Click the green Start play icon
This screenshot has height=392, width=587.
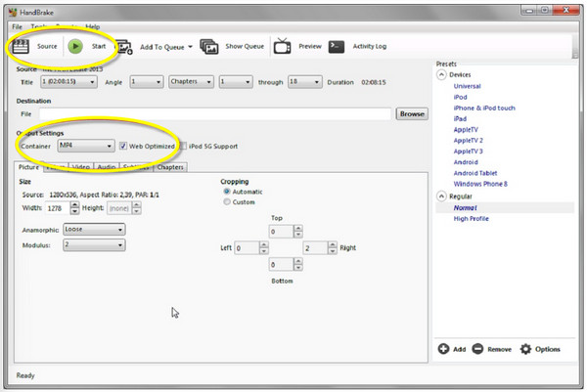pos(75,46)
